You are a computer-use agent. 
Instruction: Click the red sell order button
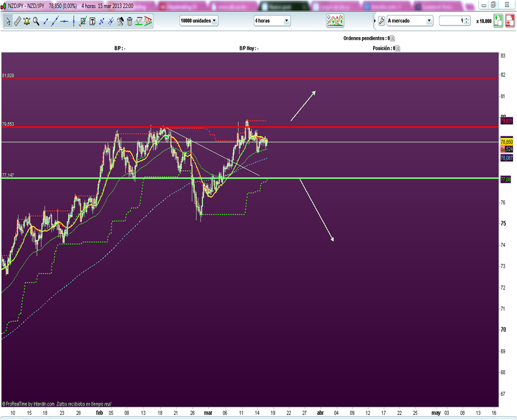pos(510,21)
